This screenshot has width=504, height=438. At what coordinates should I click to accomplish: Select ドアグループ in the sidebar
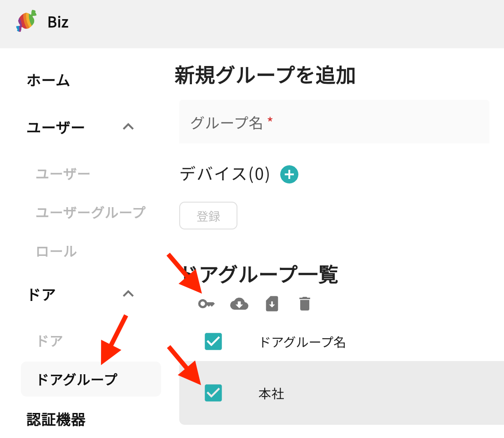coord(91,379)
